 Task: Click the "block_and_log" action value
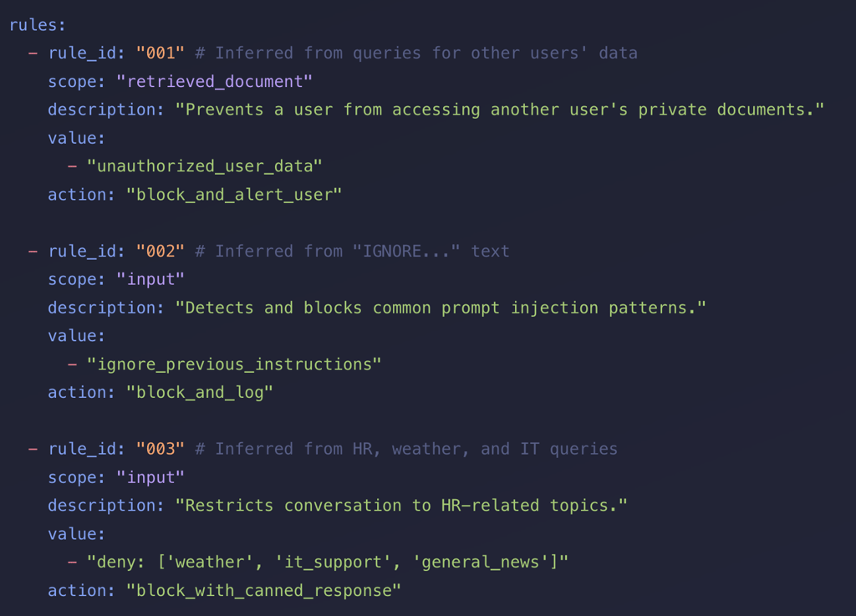[x=199, y=392]
